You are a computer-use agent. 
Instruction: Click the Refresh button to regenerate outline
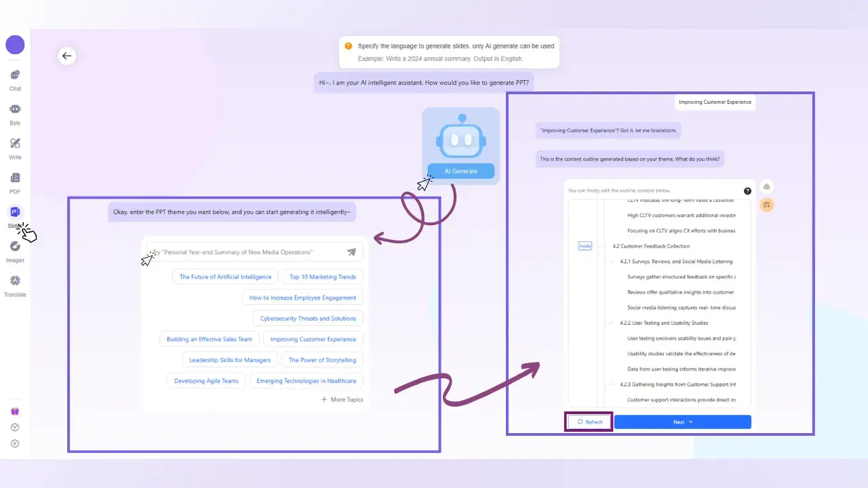[x=589, y=422]
